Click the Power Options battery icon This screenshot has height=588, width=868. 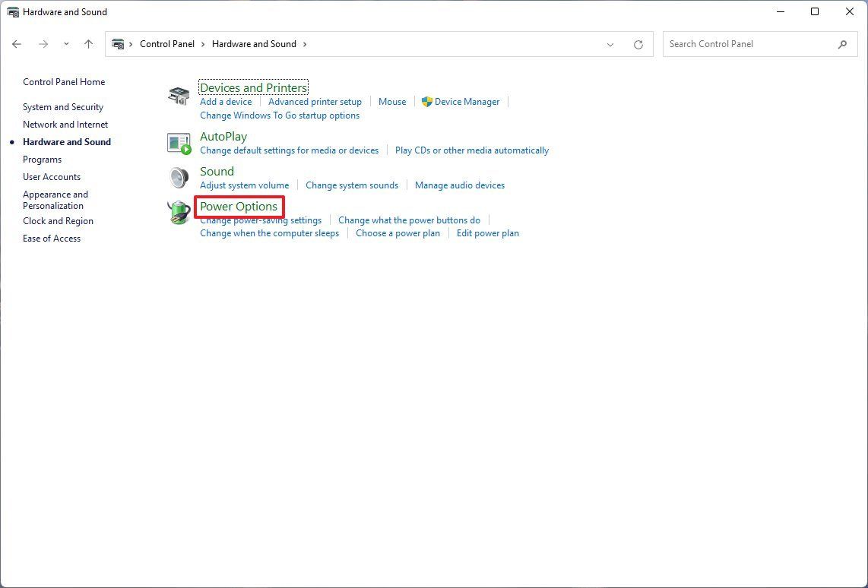pyautogui.click(x=179, y=213)
